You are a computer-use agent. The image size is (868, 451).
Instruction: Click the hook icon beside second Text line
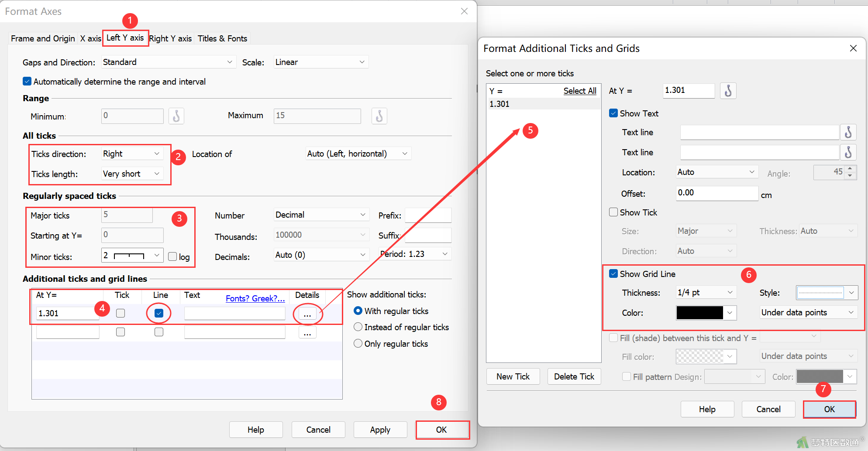pos(848,152)
